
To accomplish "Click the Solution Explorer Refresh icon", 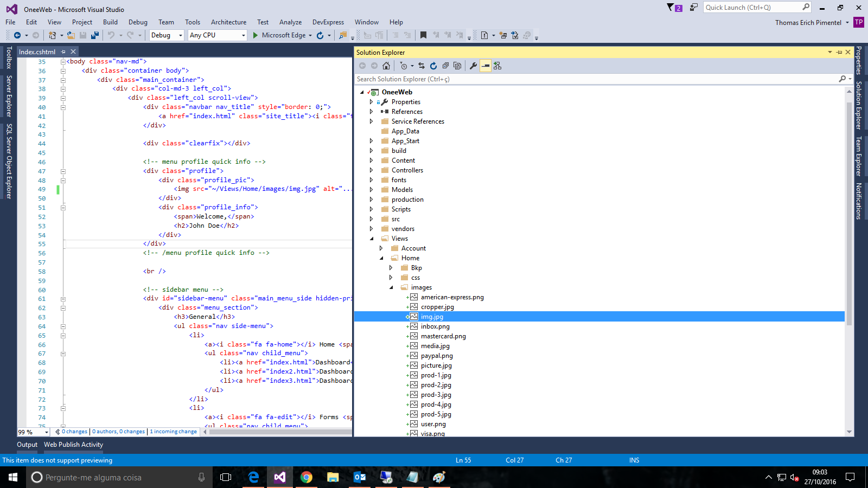I will (x=433, y=66).
